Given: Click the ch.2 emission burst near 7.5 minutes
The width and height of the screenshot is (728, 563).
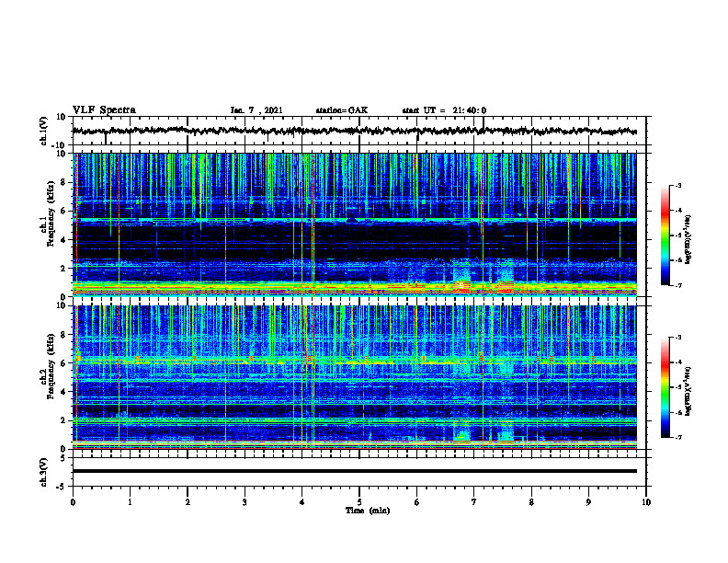Looking at the screenshot, I should click(x=506, y=432).
